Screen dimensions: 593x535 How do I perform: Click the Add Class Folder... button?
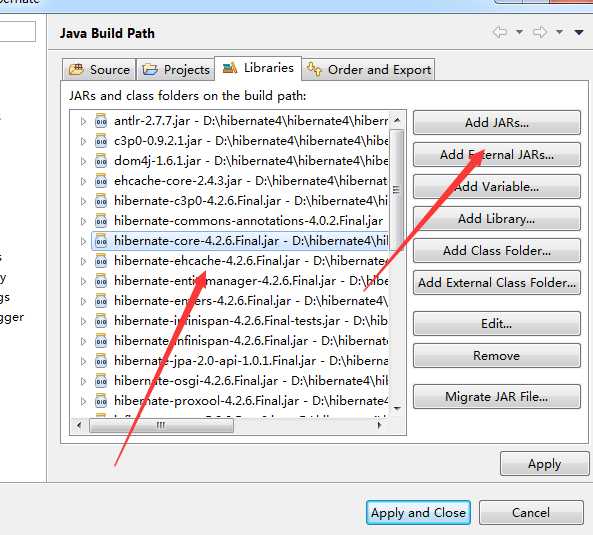click(x=497, y=250)
